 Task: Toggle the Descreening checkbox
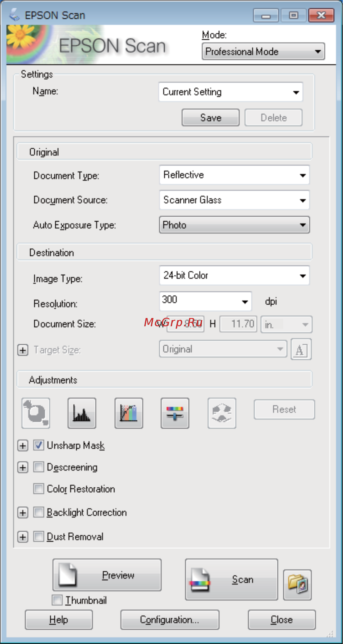(x=39, y=467)
